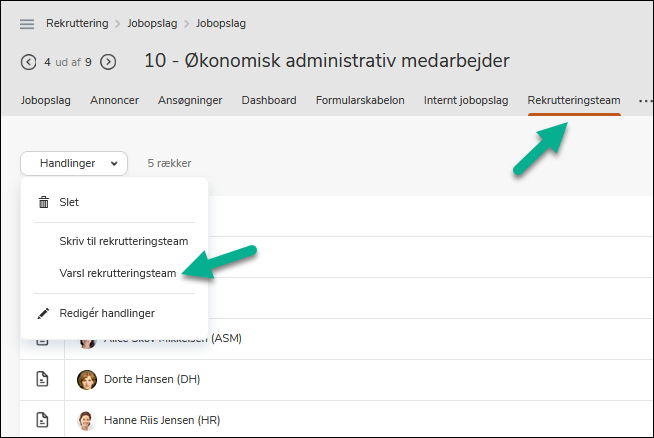Screen dimensions: 654x438
Task: Click the trash icon beside Slet
Action: [43, 202]
